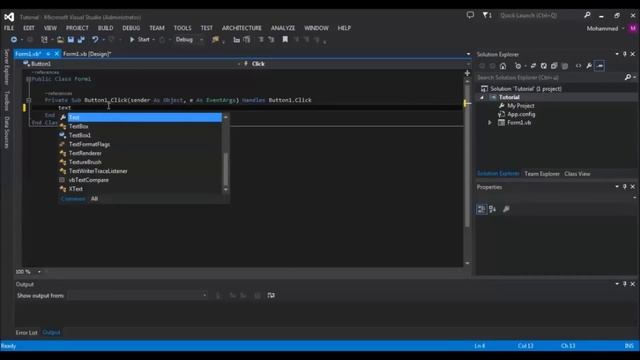Open the PROJECT menu
640x360 pixels.
[x=77, y=28]
